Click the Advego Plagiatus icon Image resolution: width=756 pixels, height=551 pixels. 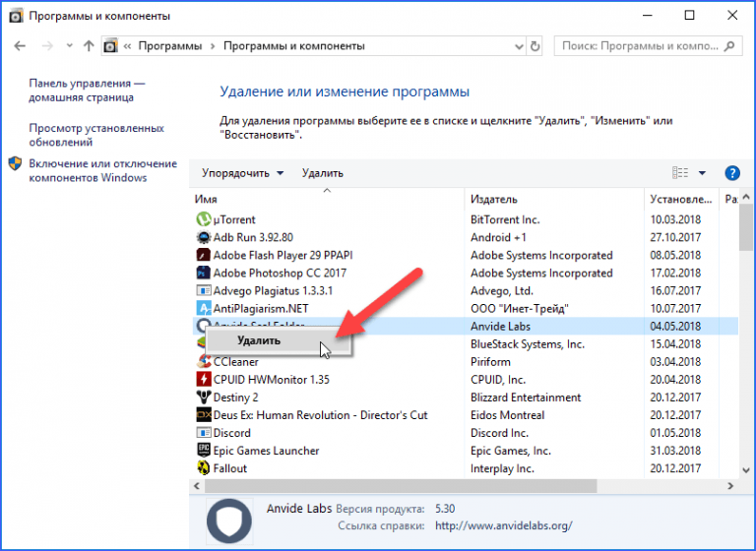(204, 290)
